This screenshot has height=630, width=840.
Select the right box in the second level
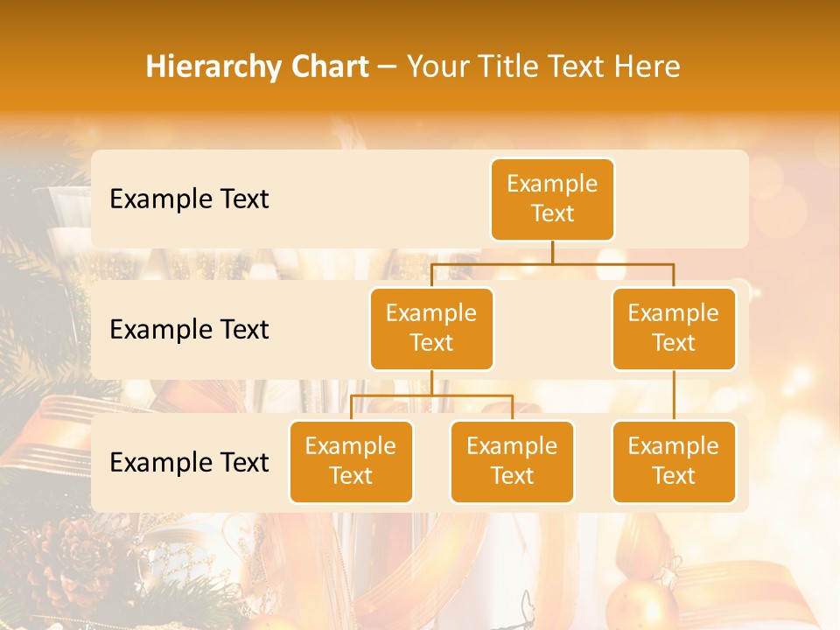674,329
